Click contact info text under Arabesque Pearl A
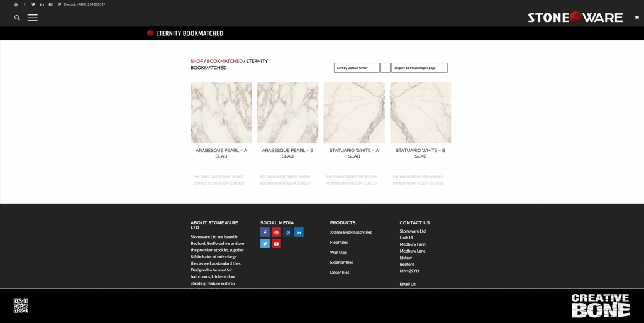This screenshot has height=323, width=644. tap(219, 179)
